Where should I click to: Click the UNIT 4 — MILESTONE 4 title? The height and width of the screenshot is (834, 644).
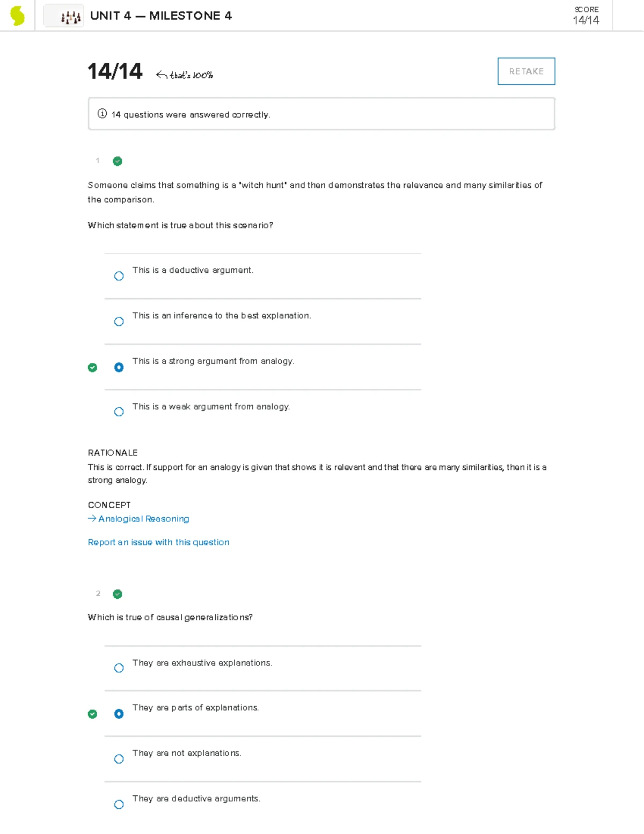(x=160, y=16)
